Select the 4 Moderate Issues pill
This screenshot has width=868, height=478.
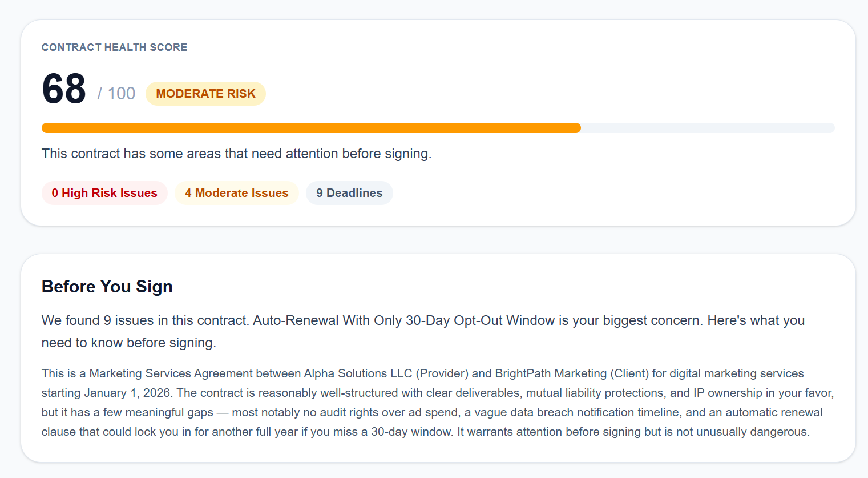[x=236, y=193]
